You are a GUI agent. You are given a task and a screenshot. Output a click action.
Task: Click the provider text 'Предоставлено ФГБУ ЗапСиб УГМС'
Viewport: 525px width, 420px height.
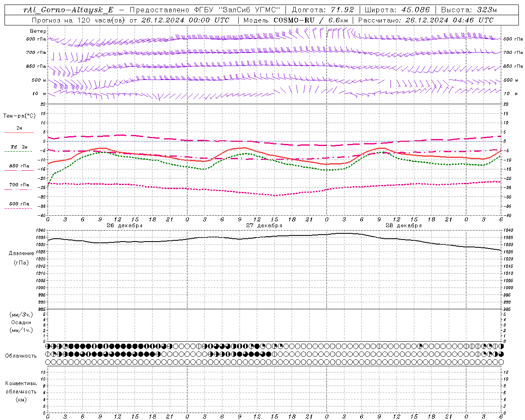205,10
